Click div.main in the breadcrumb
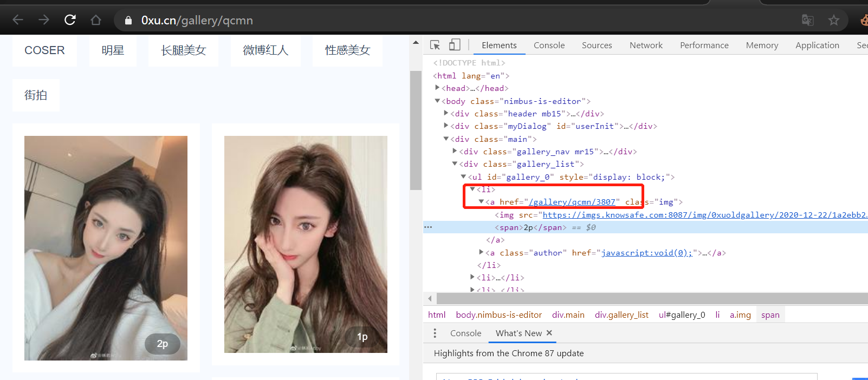 click(568, 315)
